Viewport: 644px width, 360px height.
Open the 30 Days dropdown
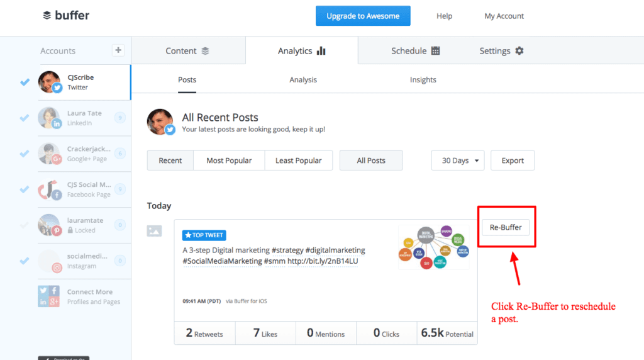click(x=458, y=160)
